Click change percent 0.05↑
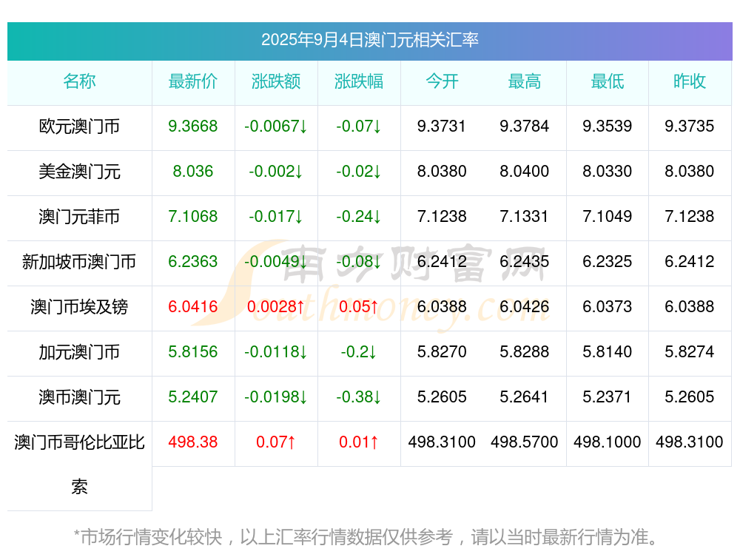 point(359,307)
